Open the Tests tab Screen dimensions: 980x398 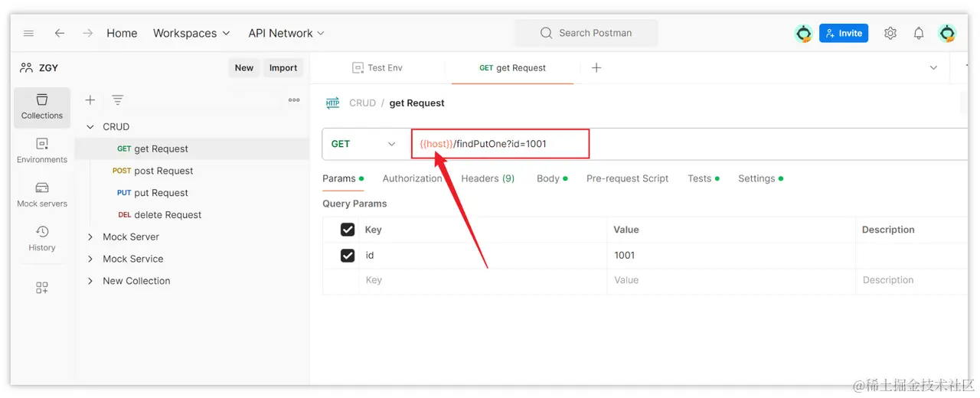pos(704,178)
